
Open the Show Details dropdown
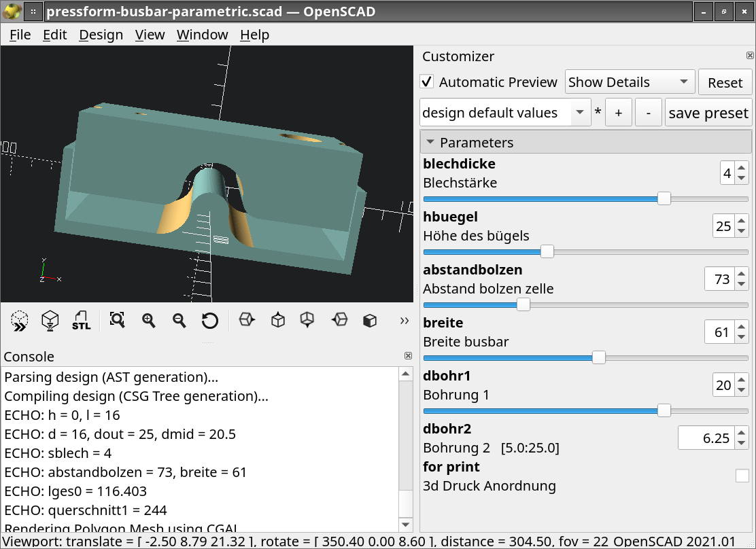click(x=630, y=82)
